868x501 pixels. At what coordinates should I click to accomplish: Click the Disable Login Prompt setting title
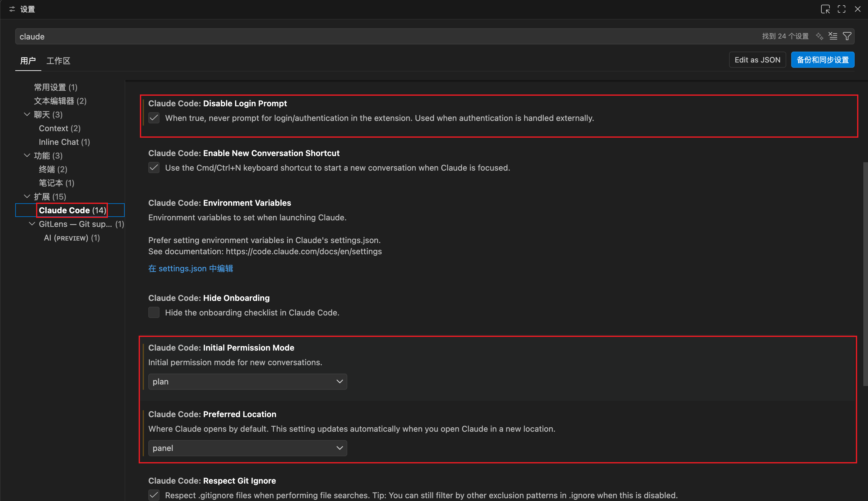[218, 103]
